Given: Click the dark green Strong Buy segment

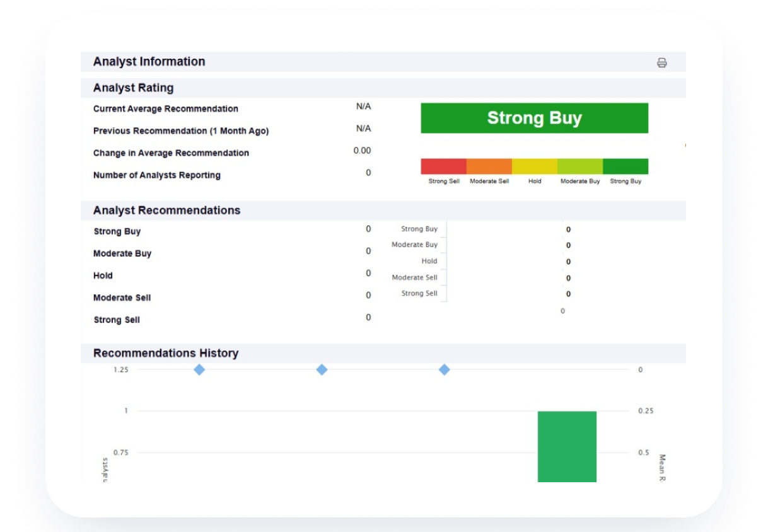Looking at the screenshot, I should [625, 166].
